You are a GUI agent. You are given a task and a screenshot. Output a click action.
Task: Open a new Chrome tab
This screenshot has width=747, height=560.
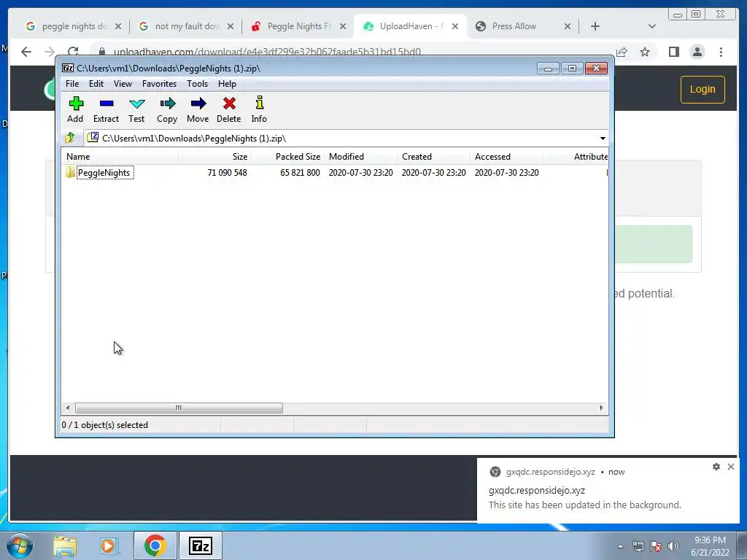tap(595, 26)
